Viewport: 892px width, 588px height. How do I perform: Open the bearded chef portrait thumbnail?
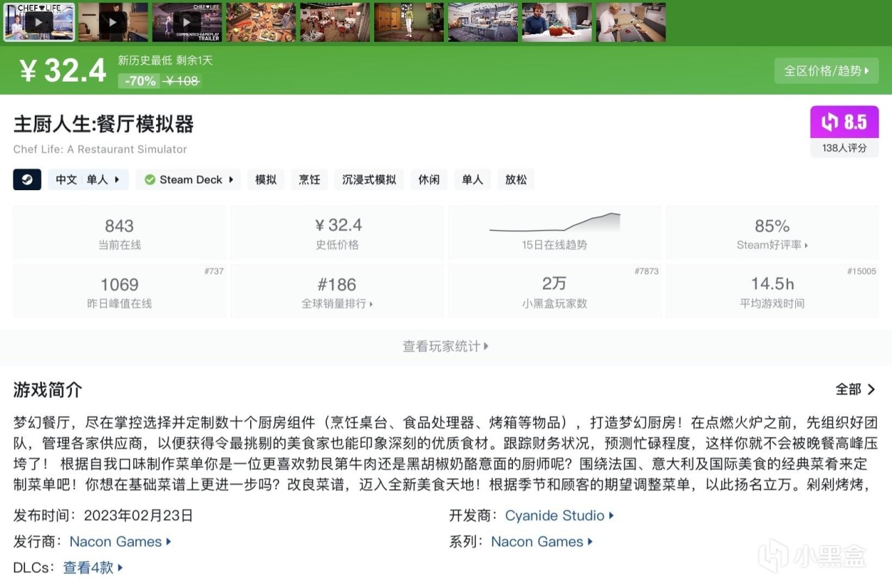pos(556,22)
